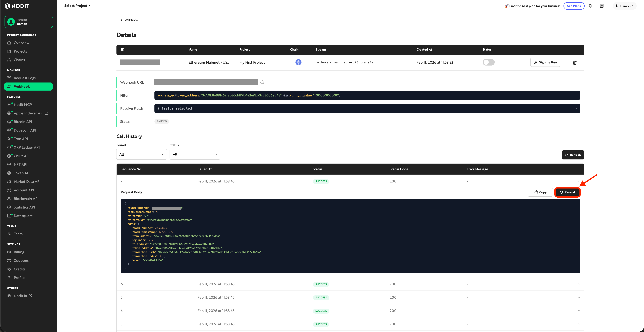Click the back arrow next to Webhook
Viewport: 644px width, 332px height.
[x=122, y=20]
